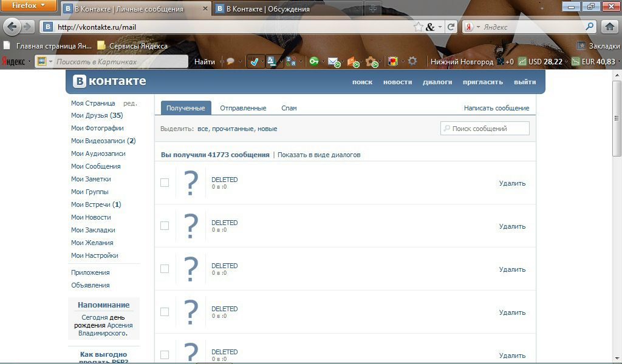Click the Firefox home button
This screenshot has height=364, width=622.
[x=610, y=27]
